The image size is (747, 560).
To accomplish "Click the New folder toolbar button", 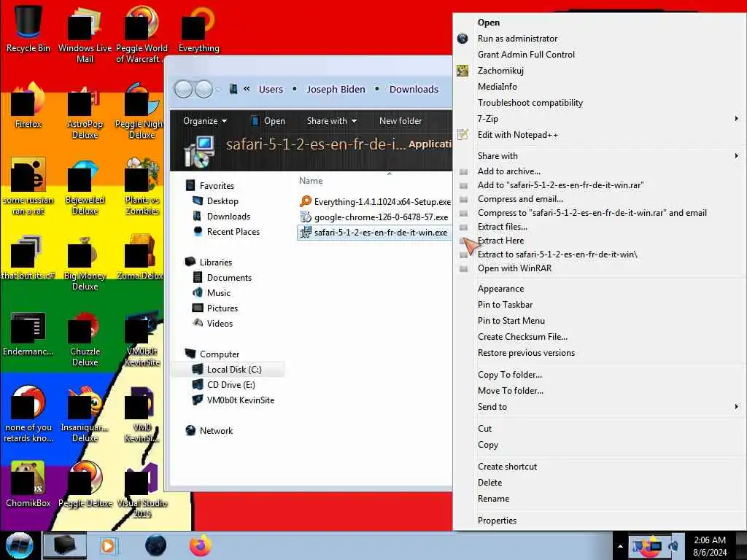I will pyautogui.click(x=400, y=121).
